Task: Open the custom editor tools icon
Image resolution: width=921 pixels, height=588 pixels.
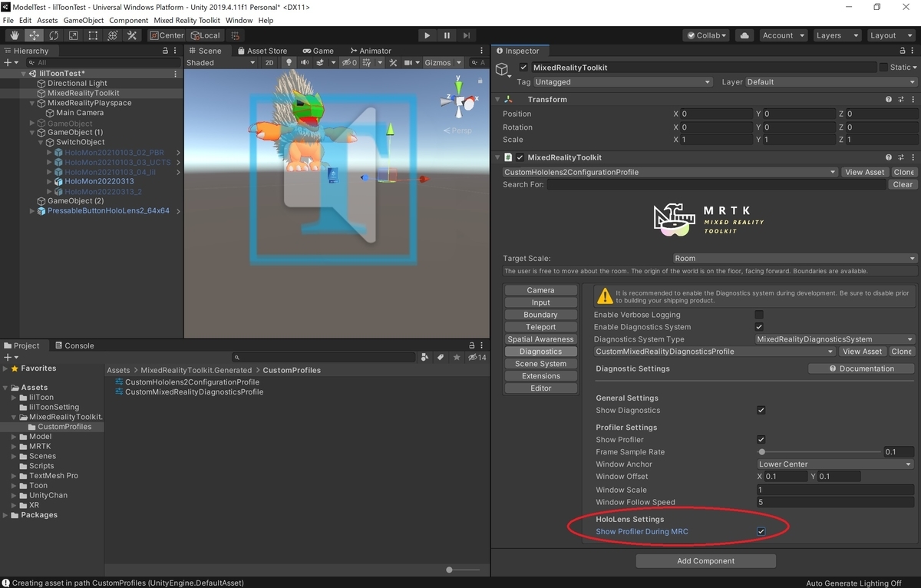Action: tap(132, 35)
